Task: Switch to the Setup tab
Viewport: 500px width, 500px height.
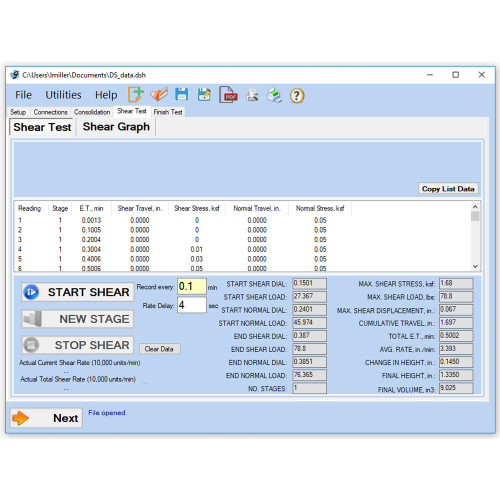Action: pyautogui.click(x=18, y=112)
